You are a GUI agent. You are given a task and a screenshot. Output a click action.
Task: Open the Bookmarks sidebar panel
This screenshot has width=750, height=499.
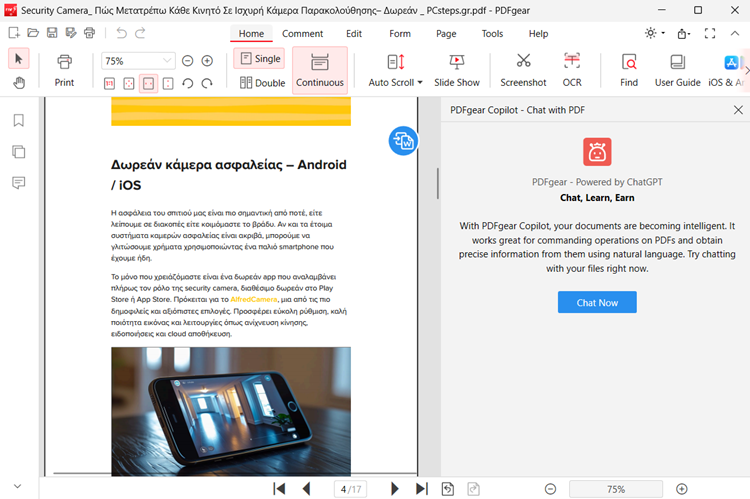(x=19, y=120)
